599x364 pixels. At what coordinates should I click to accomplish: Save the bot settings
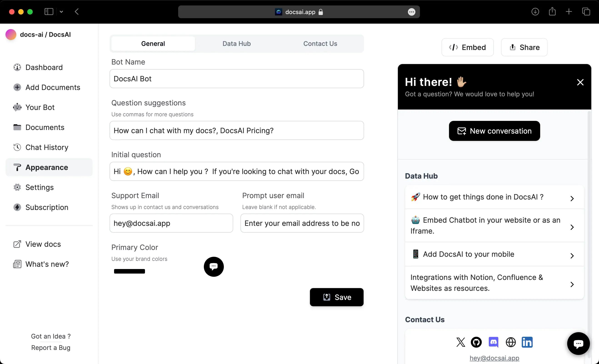(x=337, y=297)
